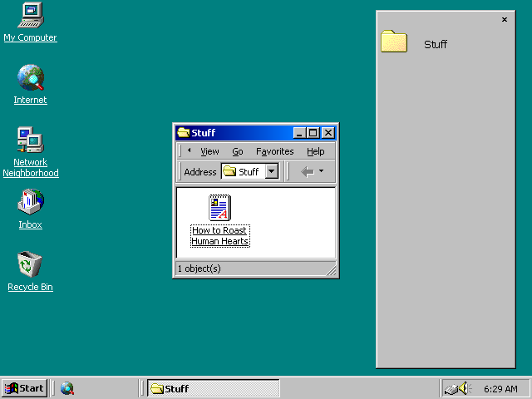532x399 pixels.
Task: Click the volume speaker tray icon
Action: (465, 388)
